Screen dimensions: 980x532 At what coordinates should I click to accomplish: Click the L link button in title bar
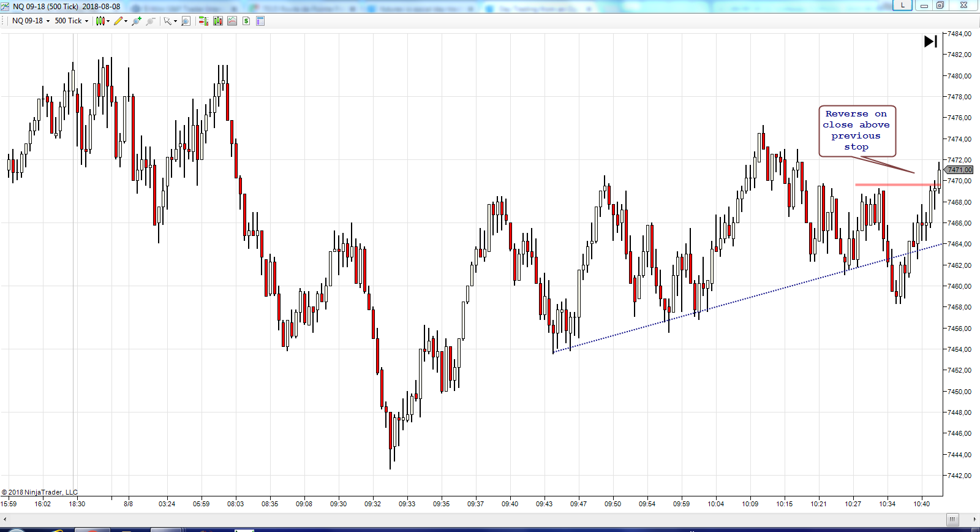903,5
